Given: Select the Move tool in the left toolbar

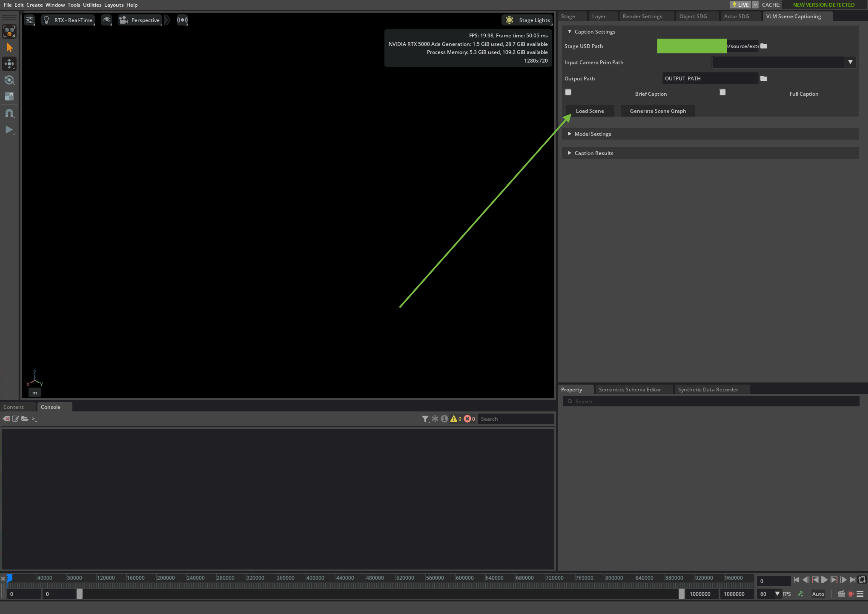Looking at the screenshot, I should (x=9, y=64).
